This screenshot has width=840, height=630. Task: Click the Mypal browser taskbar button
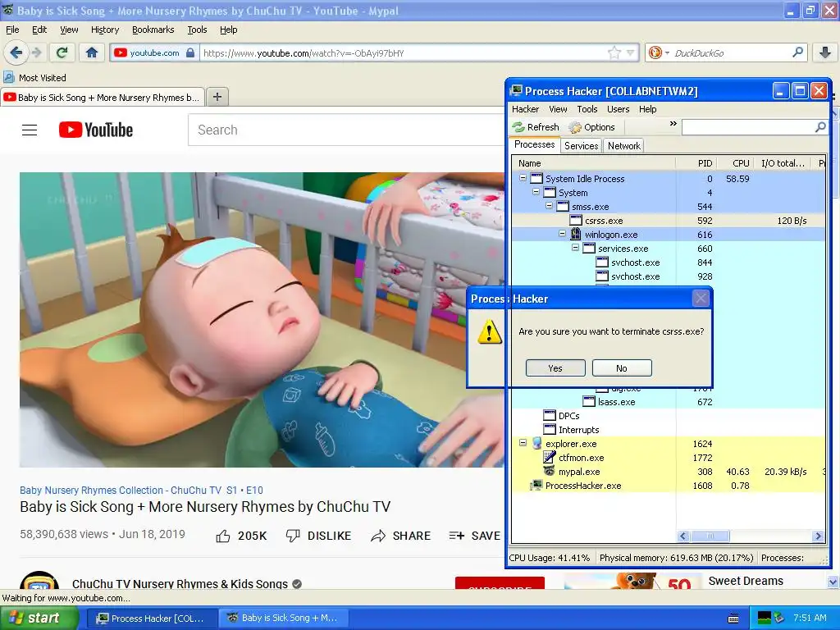pos(283,619)
